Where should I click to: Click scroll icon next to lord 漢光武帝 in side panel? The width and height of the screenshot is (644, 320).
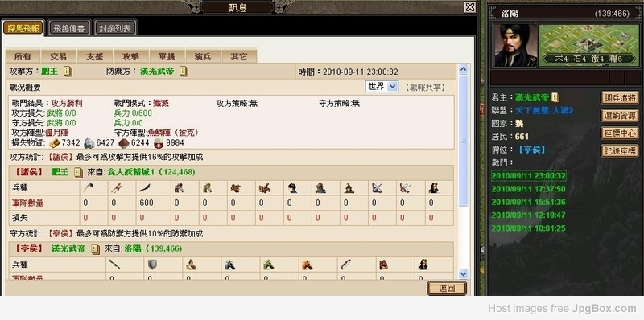tap(555, 97)
